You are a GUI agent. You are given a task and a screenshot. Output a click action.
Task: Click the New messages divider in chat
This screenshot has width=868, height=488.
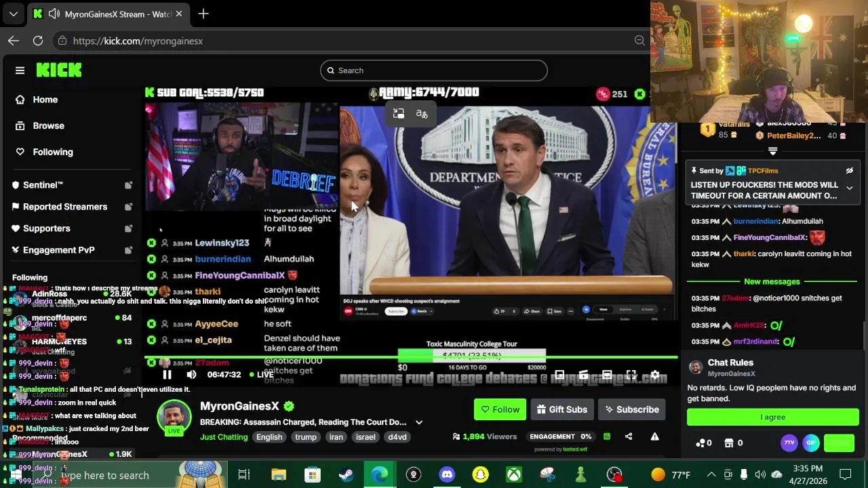point(772,281)
